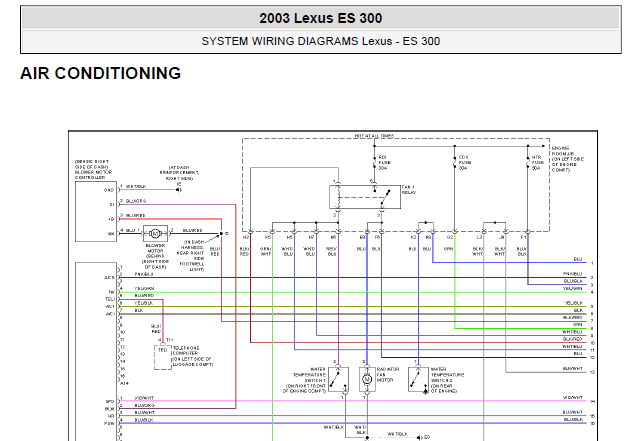The height and width of the screenshot is (441, 627).
Task: Click the "RADIATOR FAN MOTOR" label
Action: 388,375
